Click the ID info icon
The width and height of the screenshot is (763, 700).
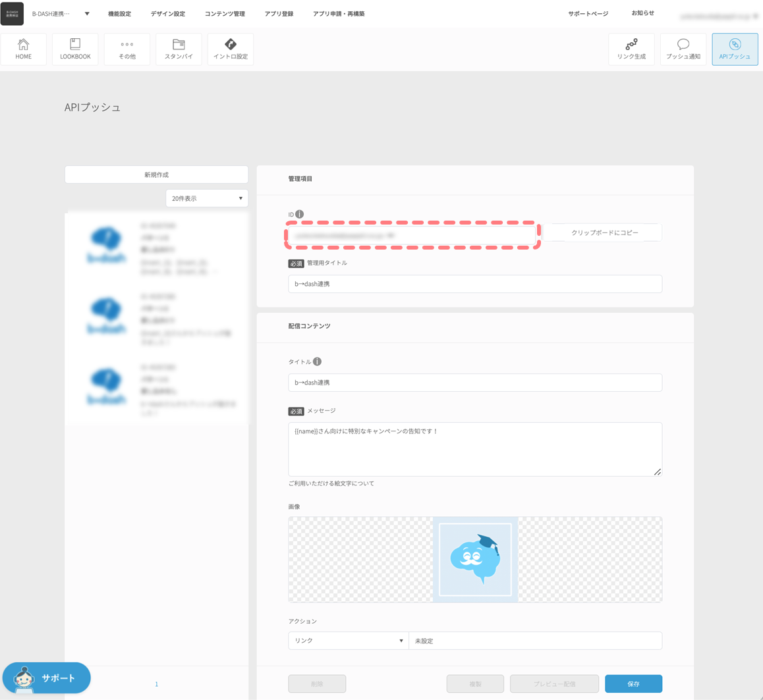(300, 214)
